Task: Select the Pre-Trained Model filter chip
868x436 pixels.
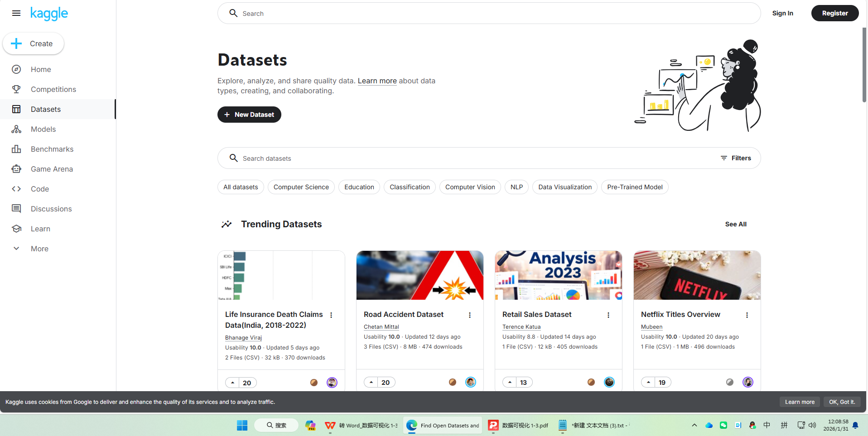Action: [x=635, y=187]
